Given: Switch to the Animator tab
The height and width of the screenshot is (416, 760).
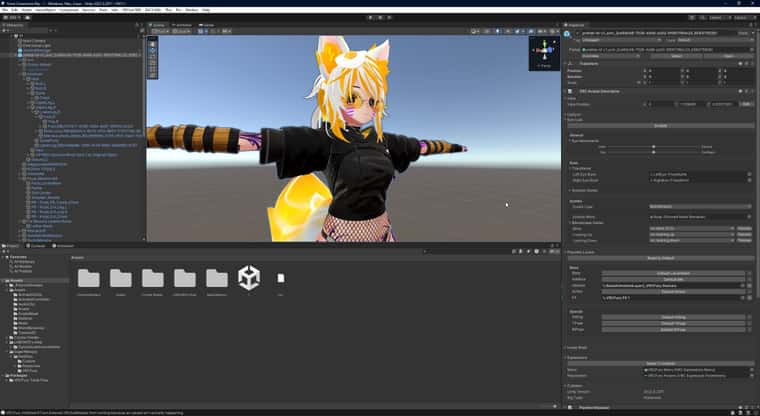Looking at the screenshot, I should point(184,25).
